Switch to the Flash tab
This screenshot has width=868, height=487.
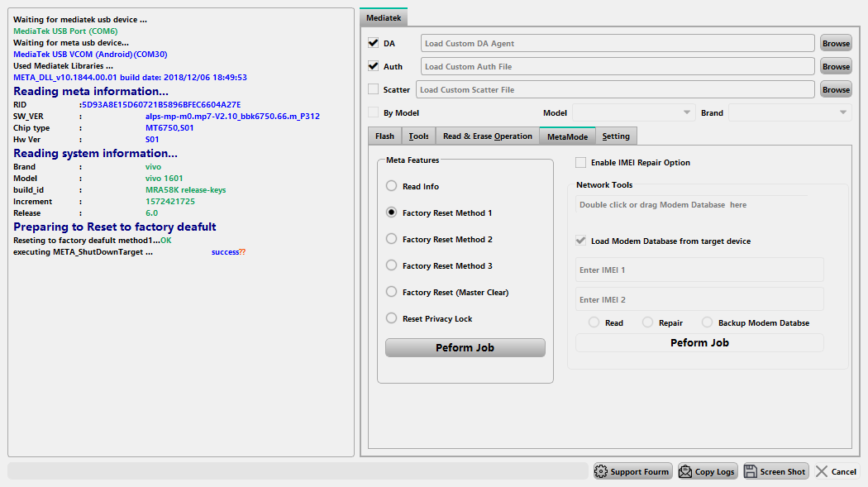coord(384,136)
